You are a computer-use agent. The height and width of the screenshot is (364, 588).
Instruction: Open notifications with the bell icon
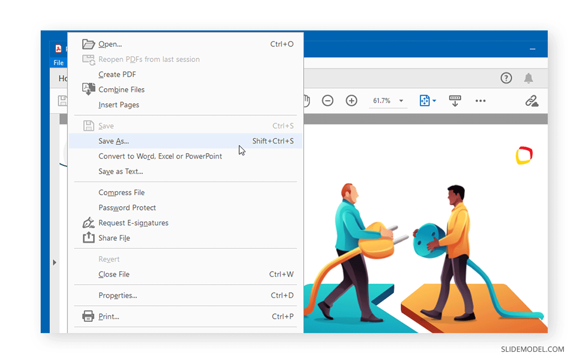click(528, 78)
